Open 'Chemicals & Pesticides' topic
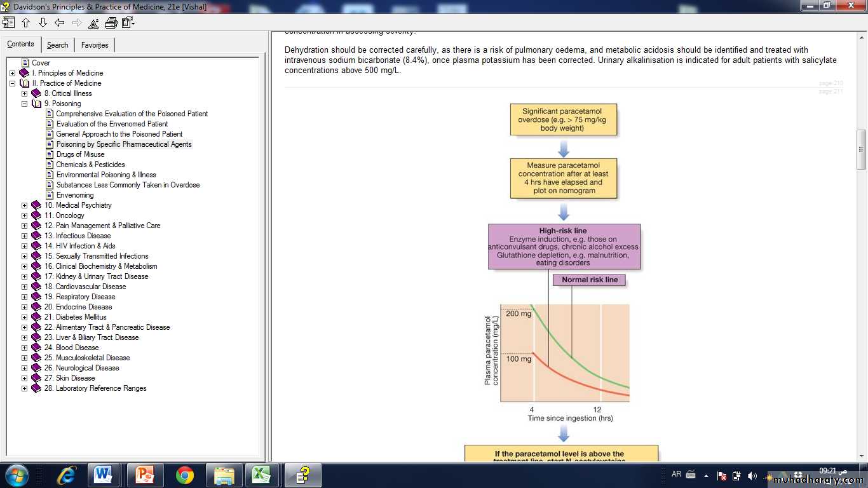868x488 pixels. tap(90, 165)
